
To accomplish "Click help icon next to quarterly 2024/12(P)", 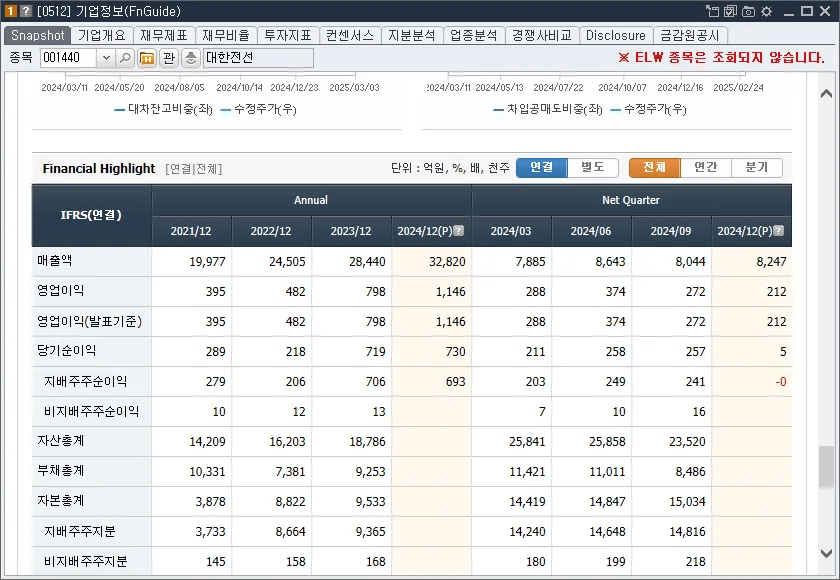I will coord(779,231).
